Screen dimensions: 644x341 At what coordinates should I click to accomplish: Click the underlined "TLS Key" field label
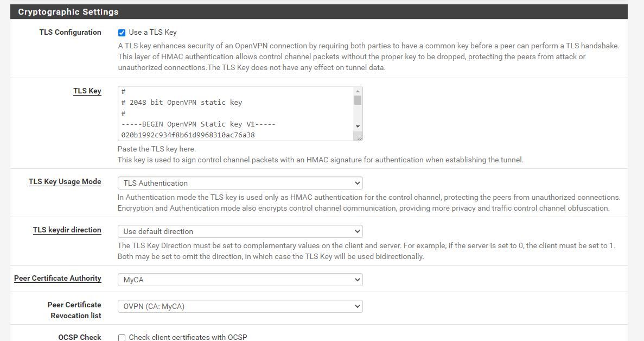(x=87, y=91)
